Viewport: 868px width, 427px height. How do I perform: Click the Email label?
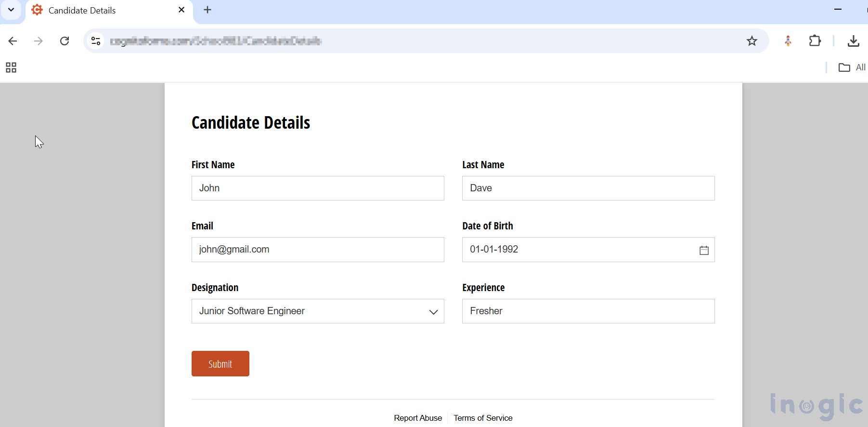tap(202, 226)
